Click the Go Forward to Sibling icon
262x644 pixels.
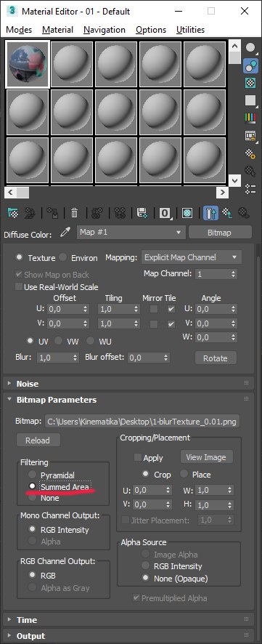point(244,213)
